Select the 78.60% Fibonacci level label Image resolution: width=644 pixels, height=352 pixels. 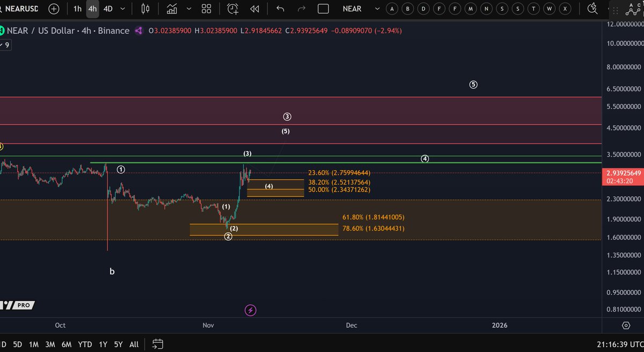point(374,228)
